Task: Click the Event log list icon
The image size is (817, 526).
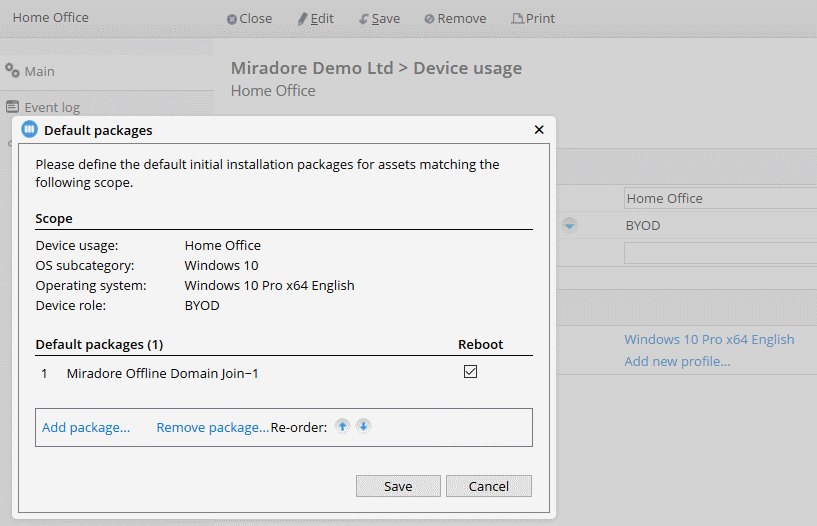Action: (13, 107)
